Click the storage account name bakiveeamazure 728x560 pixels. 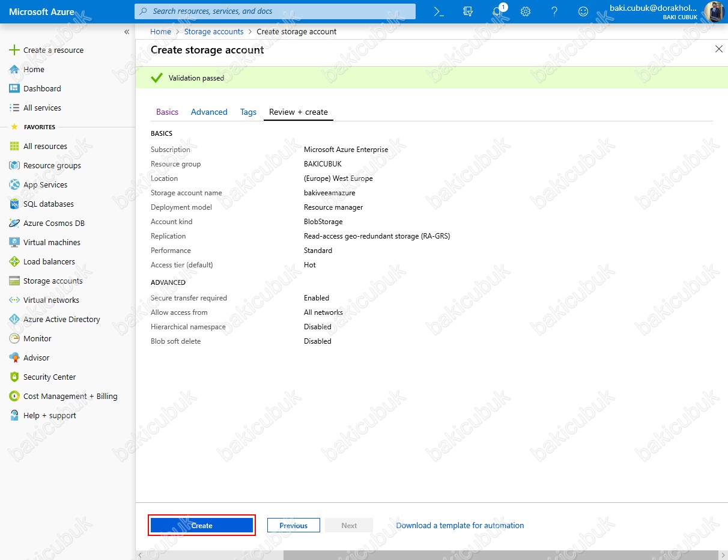(330, 193)
